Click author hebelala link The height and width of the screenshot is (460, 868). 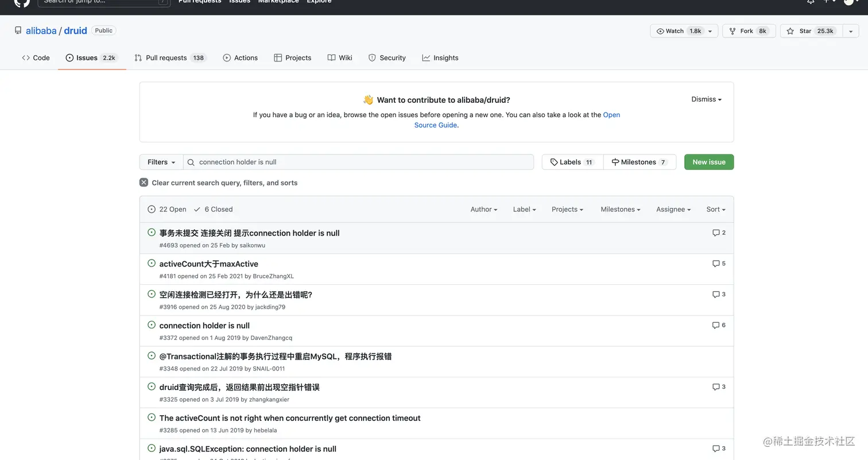click(x=265, y=430)
